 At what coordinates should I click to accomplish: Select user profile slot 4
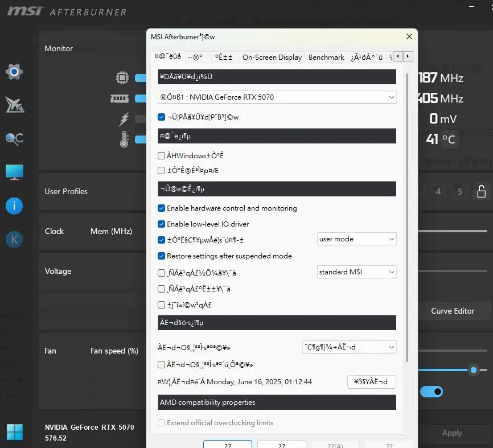pos(438,191)
